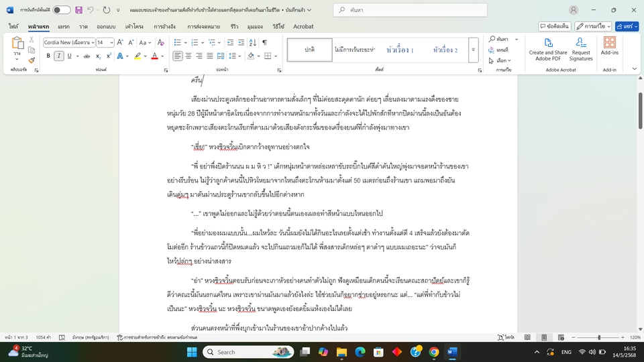644x362 pixels.
Task: Click the Increase Font Size icon
Action: pyautogui.click(x=120, y=42)
